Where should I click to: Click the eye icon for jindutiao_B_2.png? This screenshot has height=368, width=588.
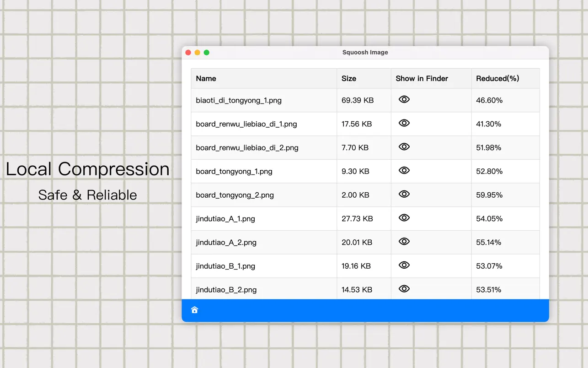coord(404,289)
